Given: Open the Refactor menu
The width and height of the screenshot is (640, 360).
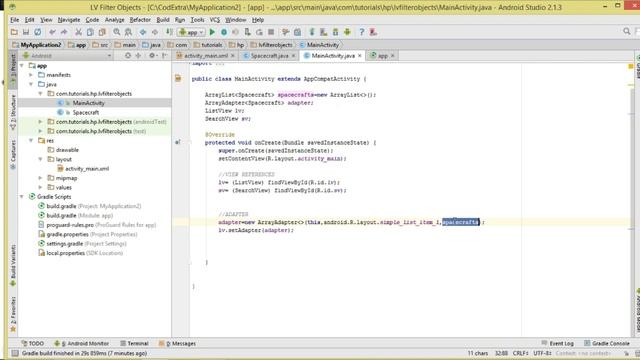Looking at the screenshot, I should click(140, 20).
